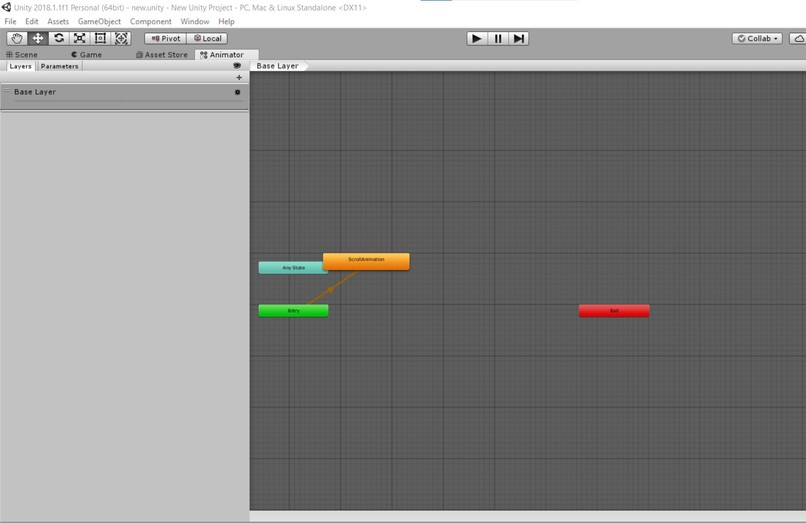Select the Move tool
Screen dimensions: 806x523
click(38, 39)
